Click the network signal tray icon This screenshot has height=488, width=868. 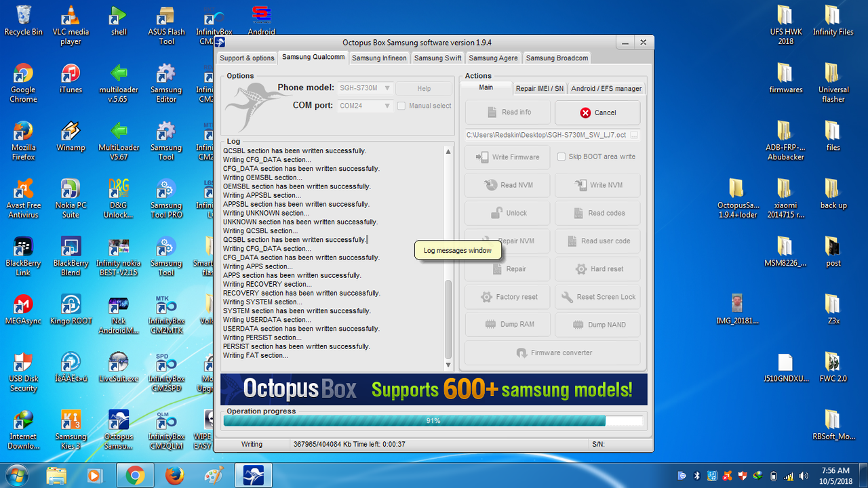pos(789,475)
